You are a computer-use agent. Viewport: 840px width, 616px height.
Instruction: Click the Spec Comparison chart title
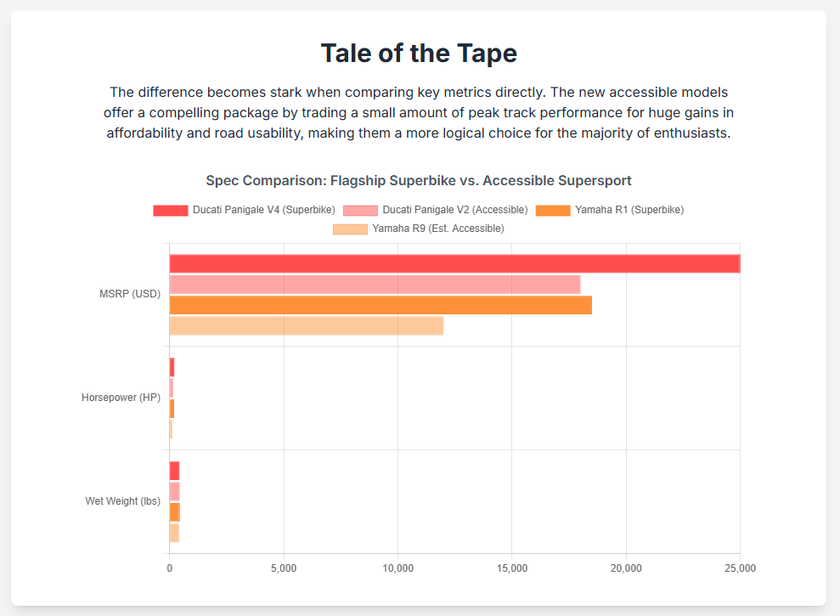point(419,181)
